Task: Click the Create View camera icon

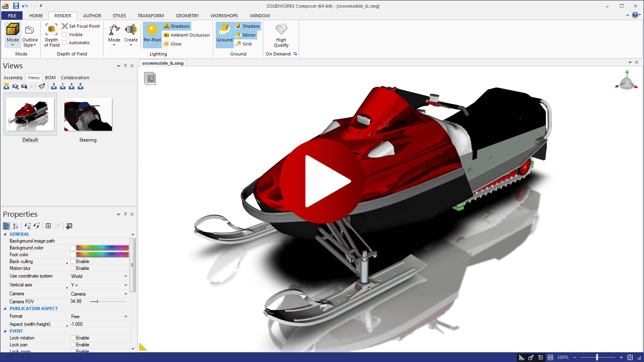Action: coord(6,86)
